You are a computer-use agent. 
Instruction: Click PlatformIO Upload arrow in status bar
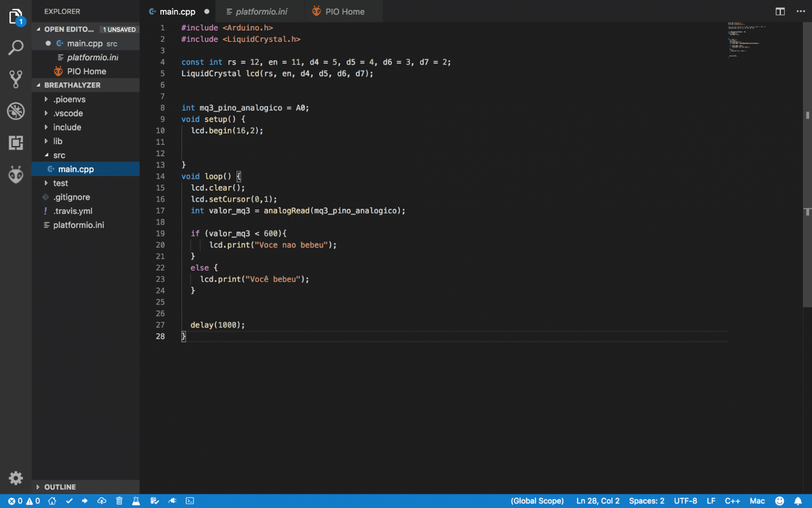tap(85, 501)
